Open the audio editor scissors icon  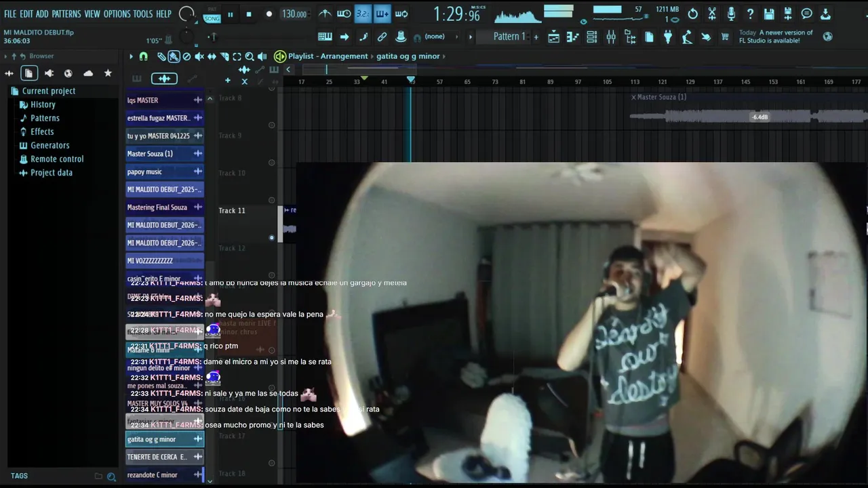712,14
